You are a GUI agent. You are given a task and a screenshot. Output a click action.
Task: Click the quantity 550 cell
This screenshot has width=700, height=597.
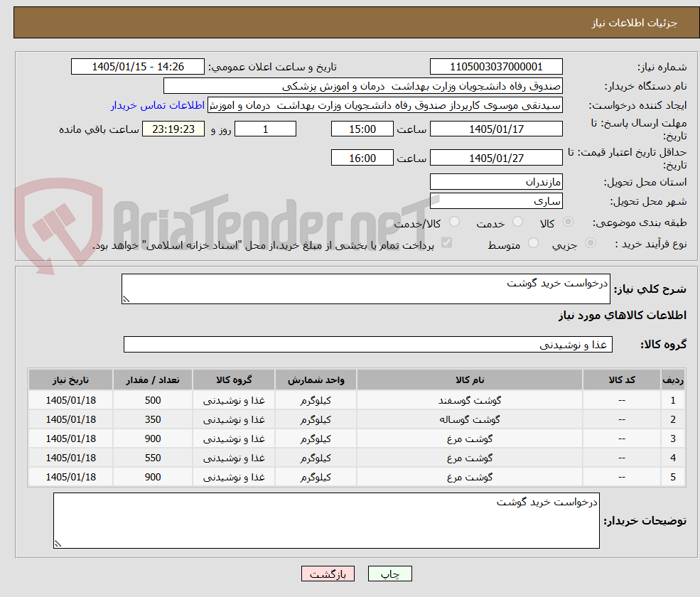153,458
